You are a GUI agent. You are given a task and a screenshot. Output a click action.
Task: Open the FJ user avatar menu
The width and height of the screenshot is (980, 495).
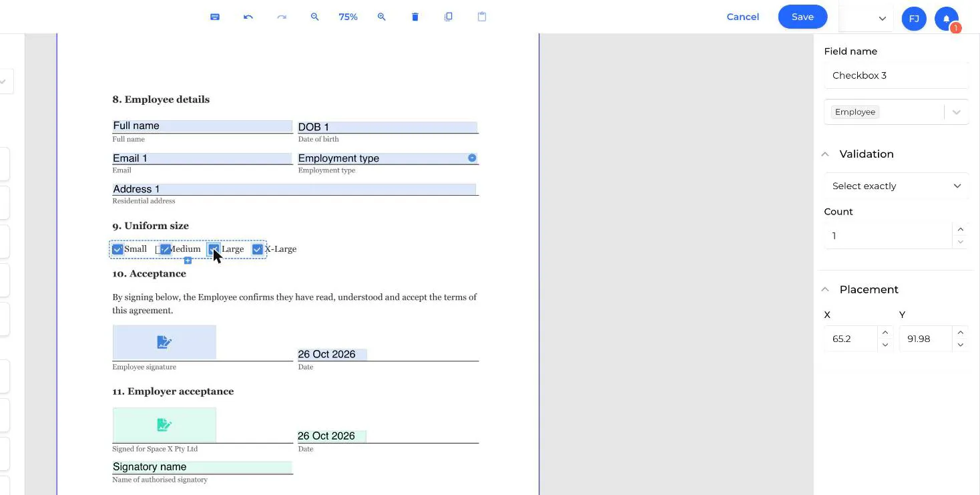click(914, 19)
